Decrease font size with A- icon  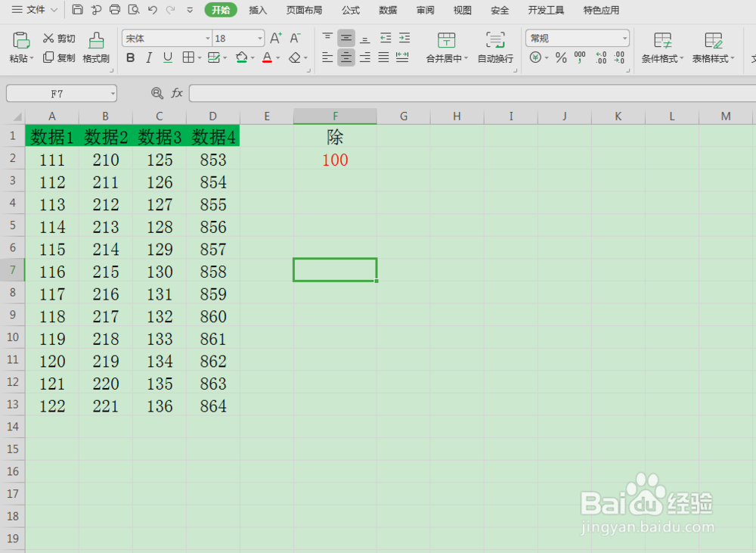[295, 38]
